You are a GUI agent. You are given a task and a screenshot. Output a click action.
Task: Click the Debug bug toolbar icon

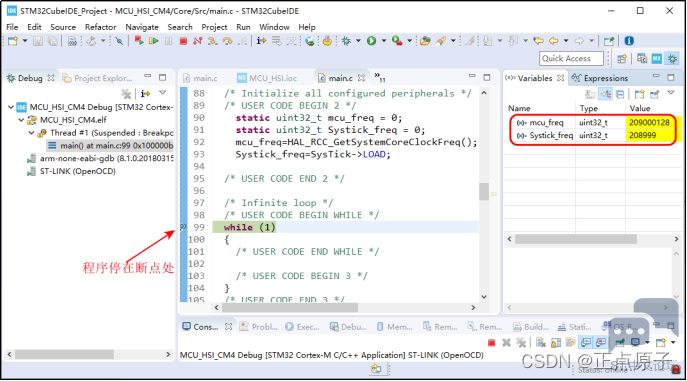tap(346, 41)
